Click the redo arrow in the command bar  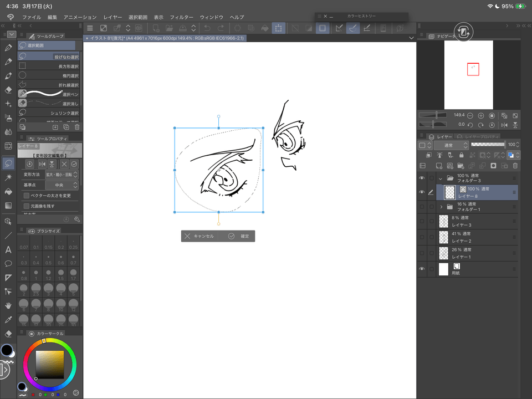point(221,28)
